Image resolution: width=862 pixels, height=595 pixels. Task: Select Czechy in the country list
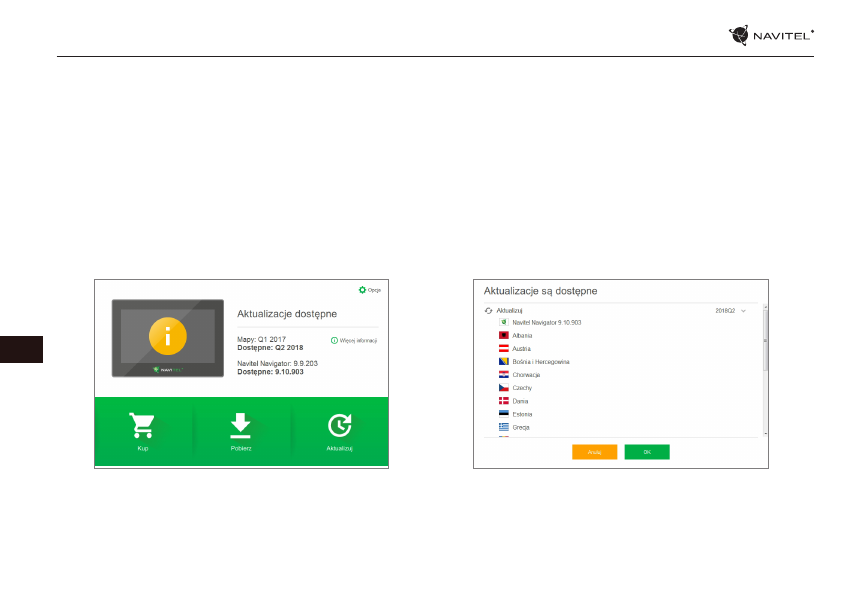pyautogui.click(x=522, y=388)
